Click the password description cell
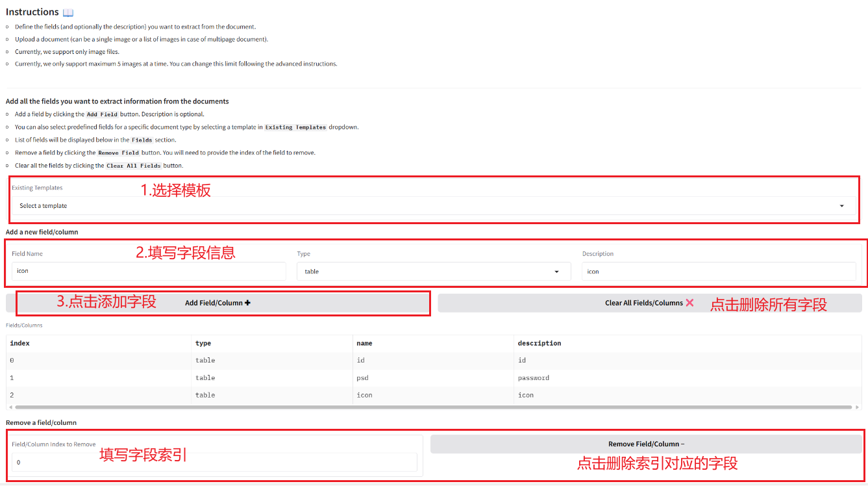Image resolution: width=868 pixels, height=486 pixels. 533,377
